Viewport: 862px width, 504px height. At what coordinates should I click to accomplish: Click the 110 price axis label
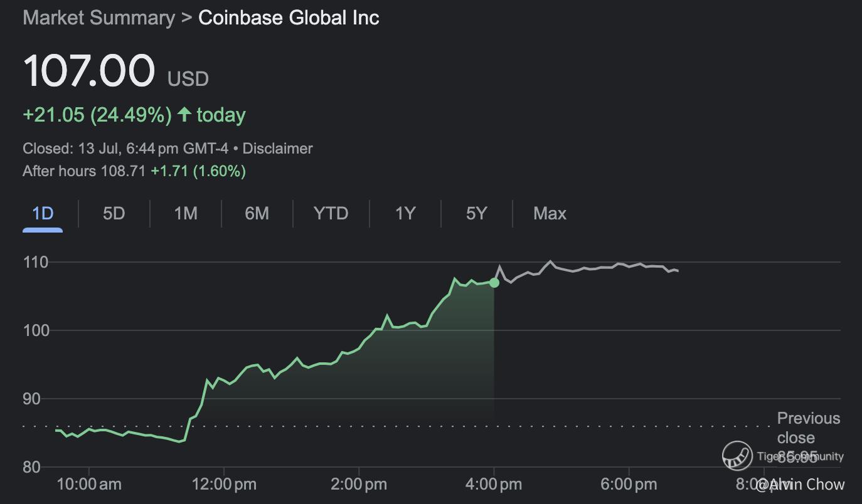[x=36, y=262]
